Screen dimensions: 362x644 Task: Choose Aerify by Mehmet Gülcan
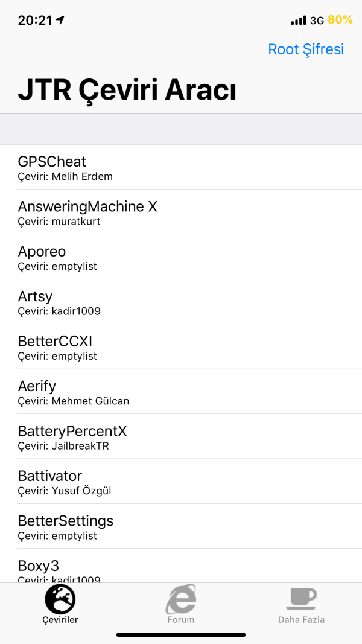point(181,392)
